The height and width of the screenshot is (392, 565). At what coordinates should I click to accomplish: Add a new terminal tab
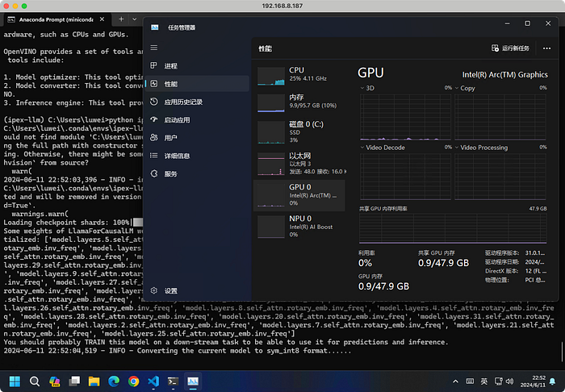point(121,19)
